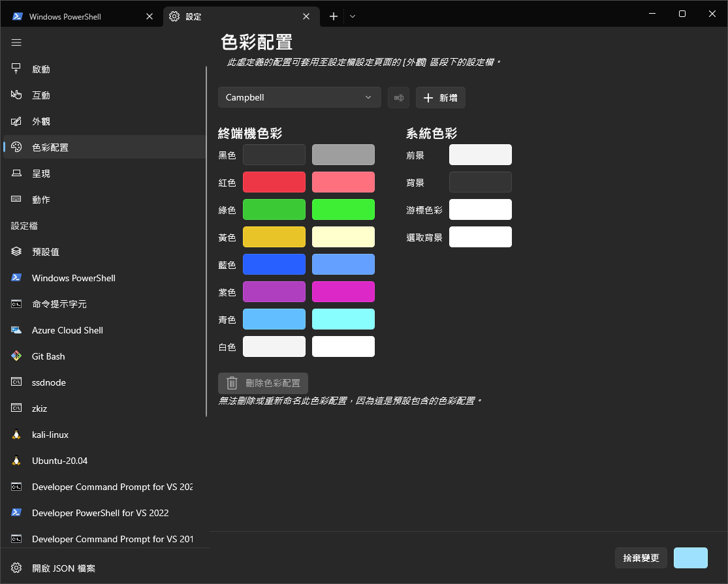This screenshot has width=728, height=584.
Task: Click the 開啟 JSON 檔案 gear icon
Action: (16, 568)
